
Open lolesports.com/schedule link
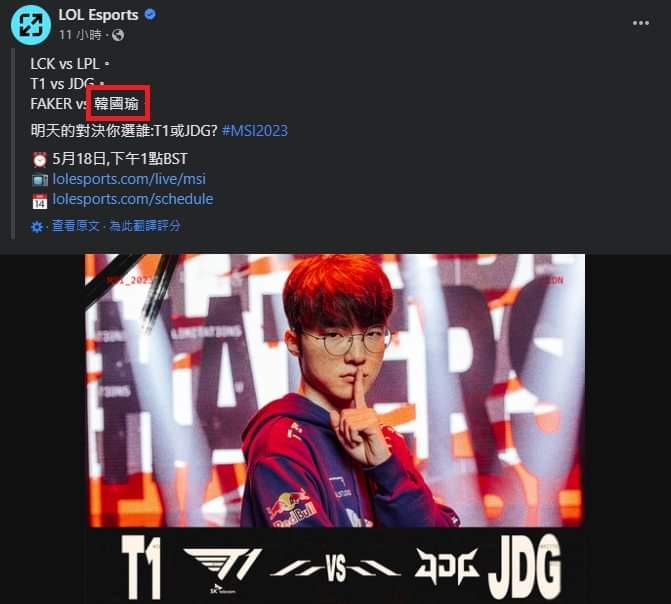pos(133,199)
